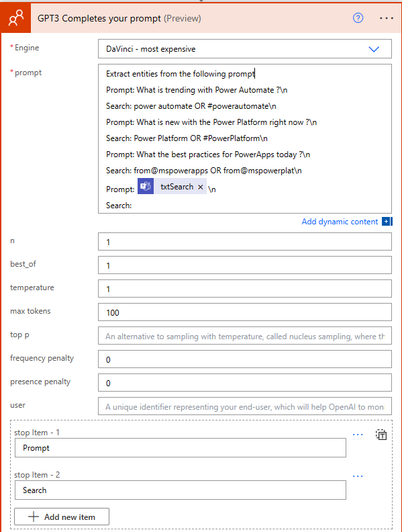Open the help question mark icon

click(358, 18)
